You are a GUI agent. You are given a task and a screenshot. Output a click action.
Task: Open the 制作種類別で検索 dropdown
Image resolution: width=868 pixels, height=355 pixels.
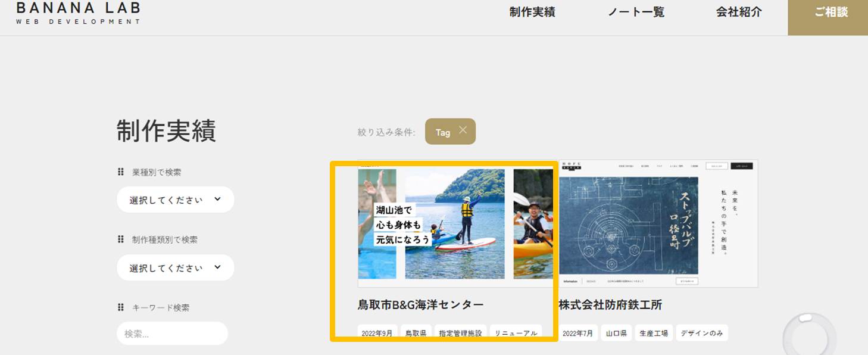click(175, 267)
